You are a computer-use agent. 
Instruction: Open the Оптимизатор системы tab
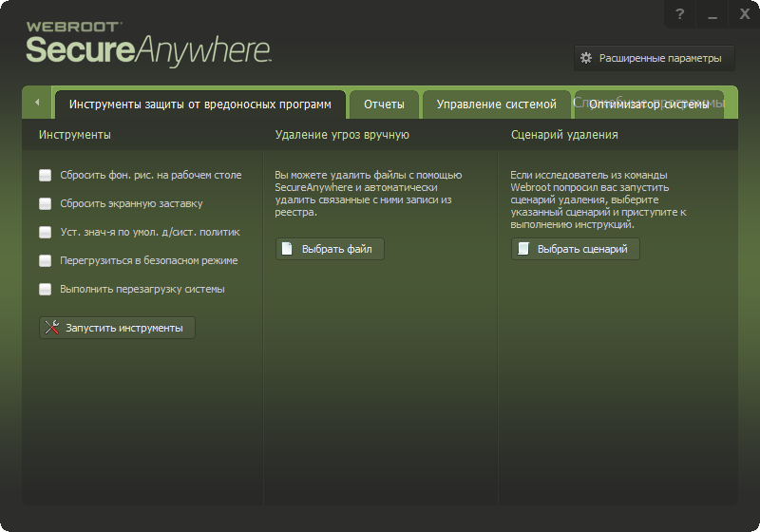[649, 104]
